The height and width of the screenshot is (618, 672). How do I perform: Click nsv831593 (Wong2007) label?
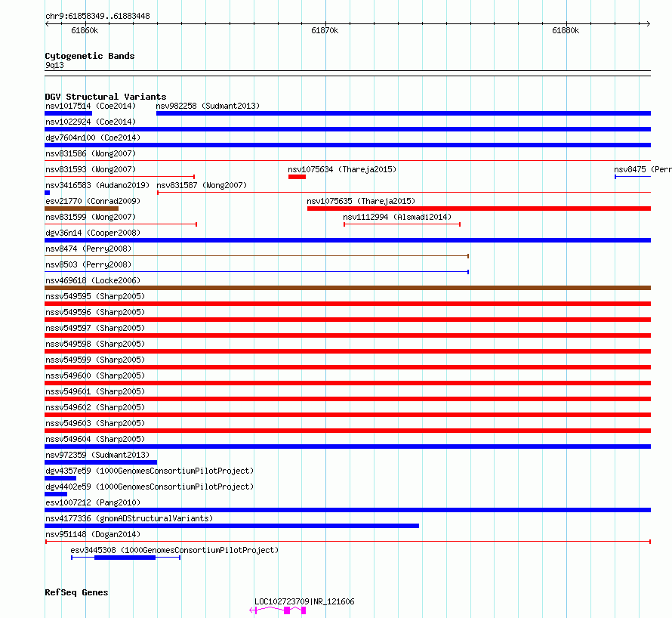coord(91,169)
